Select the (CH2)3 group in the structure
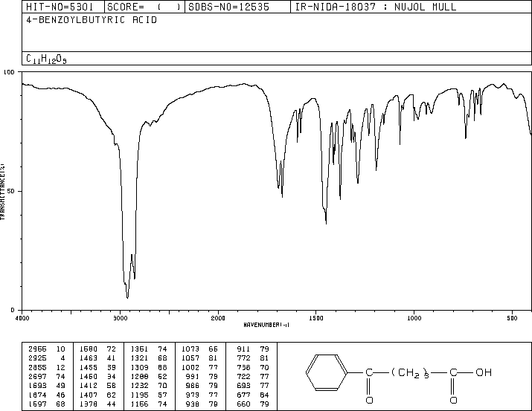This screenshot has width=532, height=411. click(410, 372)
